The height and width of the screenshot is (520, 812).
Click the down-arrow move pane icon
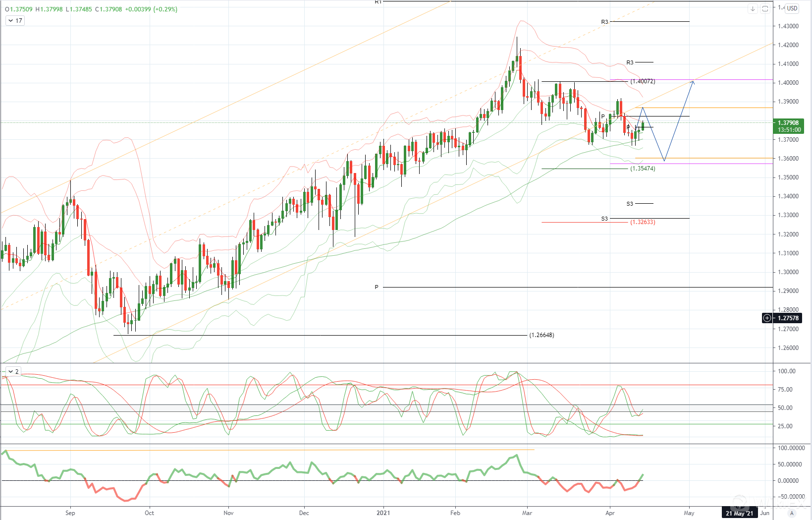tap(753, 9)
